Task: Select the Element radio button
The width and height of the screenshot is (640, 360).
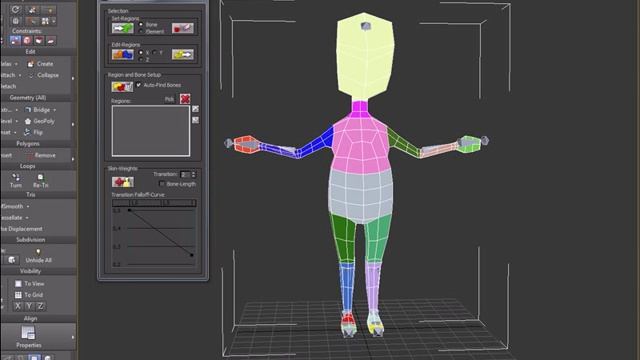Action: tap(141, 31)
